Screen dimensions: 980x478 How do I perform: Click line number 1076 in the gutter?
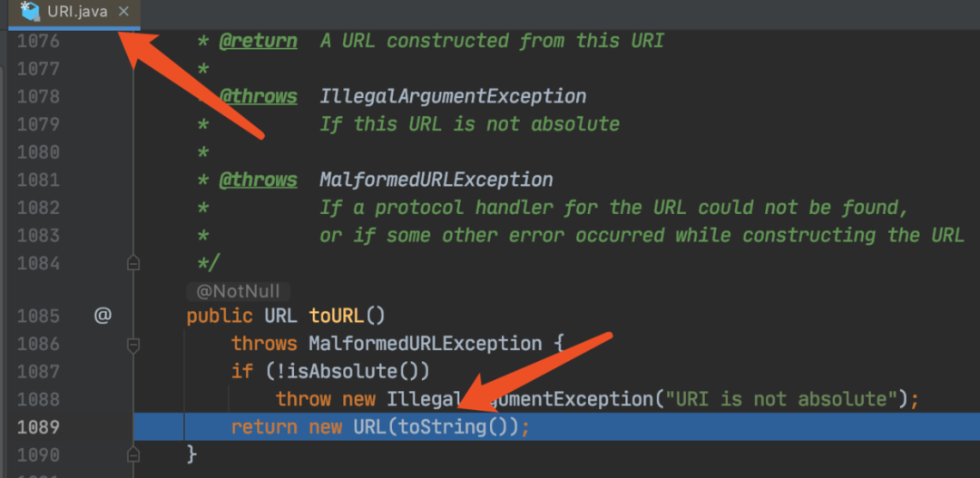pos(38,41)
